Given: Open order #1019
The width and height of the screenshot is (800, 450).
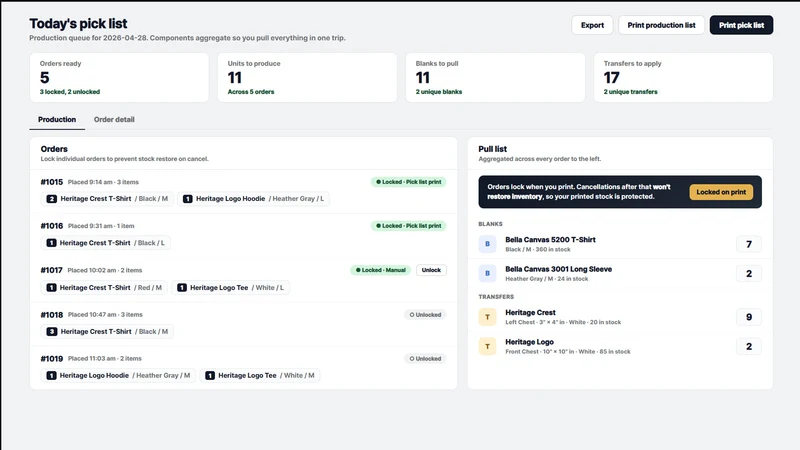Looking at the screenshot, I should pos(52,359).
